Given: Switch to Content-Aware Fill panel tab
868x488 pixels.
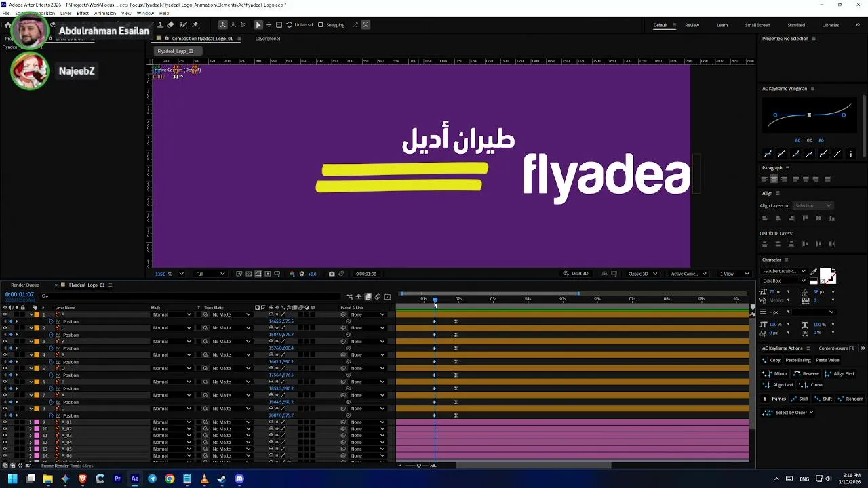Looking at the screenshot, I should pyautogui.click(x=837, y=348).
